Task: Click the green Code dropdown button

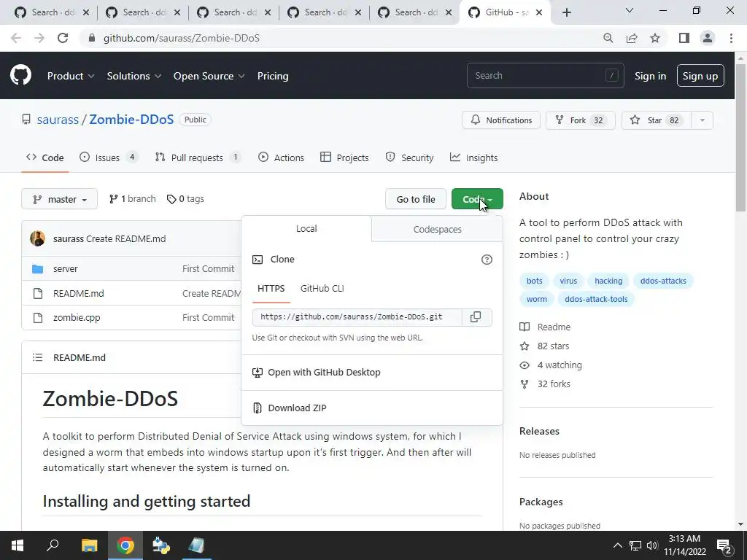Action: tap(477, 199)
